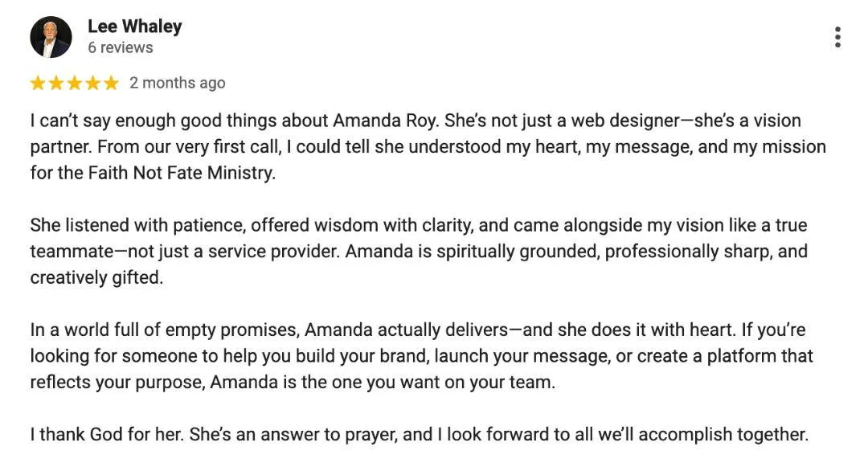The width and height of the screenshot is (868, 463).
Task: Click the "6 reviews" count text
Action: (x=120, y=47)
